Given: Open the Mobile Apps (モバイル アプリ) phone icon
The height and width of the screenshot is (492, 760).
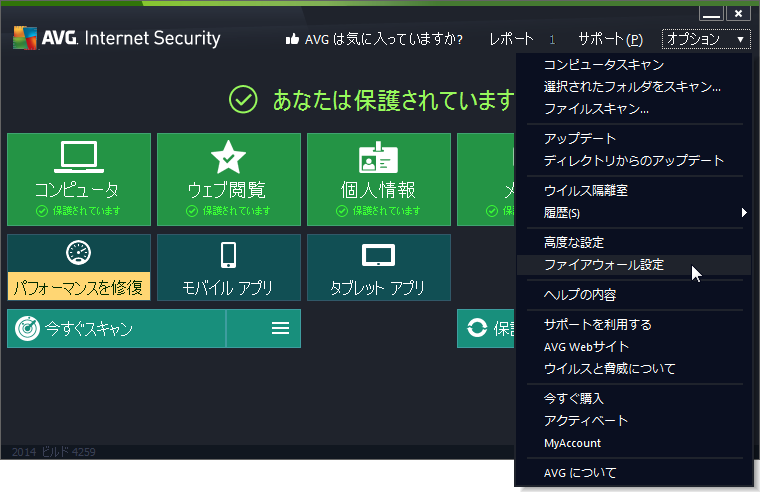Looking at the screenshot, I should (228, 255).
